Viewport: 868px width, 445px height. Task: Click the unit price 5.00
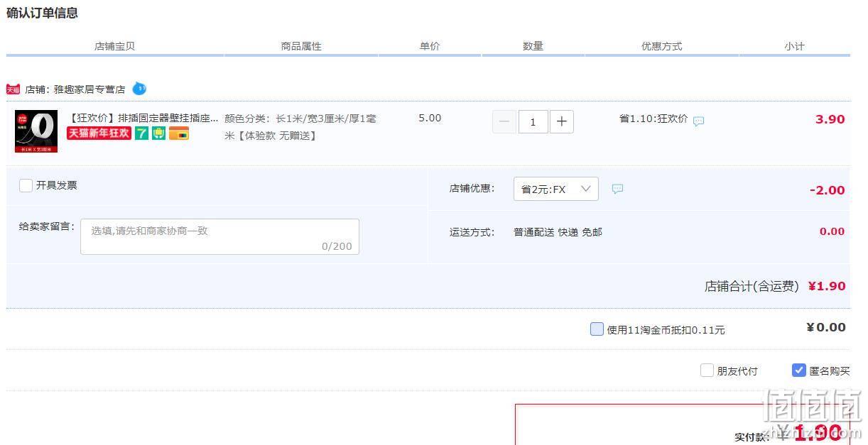(430, 118)
